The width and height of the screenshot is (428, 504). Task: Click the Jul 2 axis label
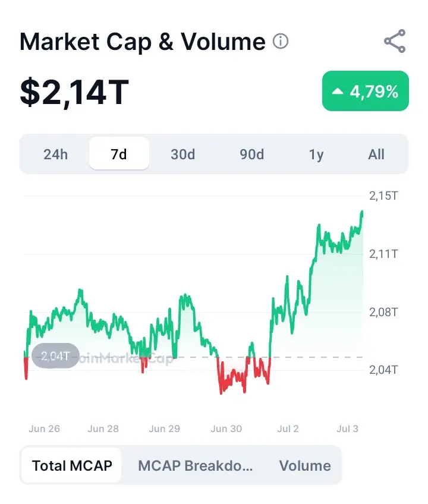tap(288, 429)
